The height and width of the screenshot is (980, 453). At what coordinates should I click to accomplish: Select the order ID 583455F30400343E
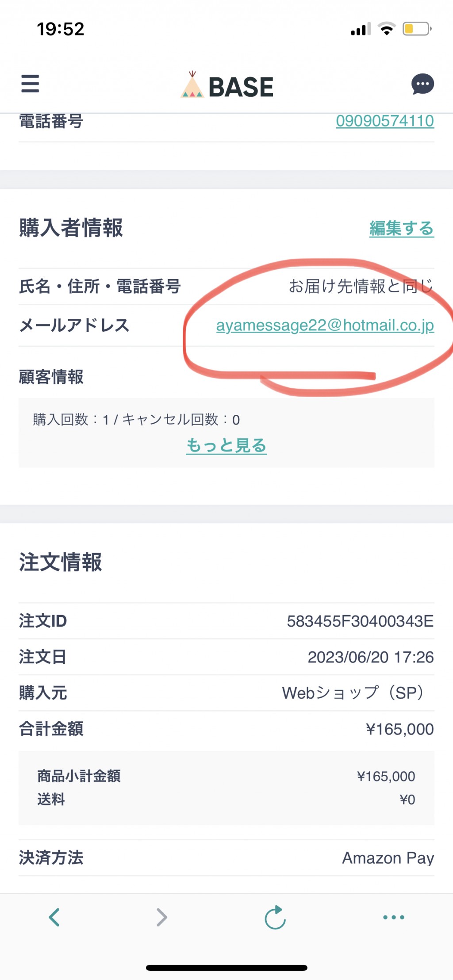click(360, 621)
